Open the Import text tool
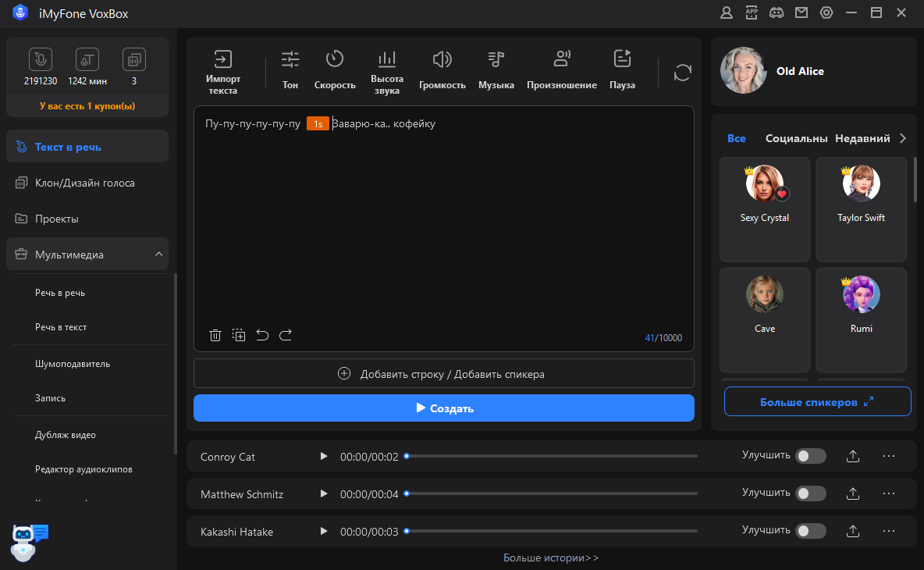The height and width of the screenshot is (570, 924). [x=223, y=70]
